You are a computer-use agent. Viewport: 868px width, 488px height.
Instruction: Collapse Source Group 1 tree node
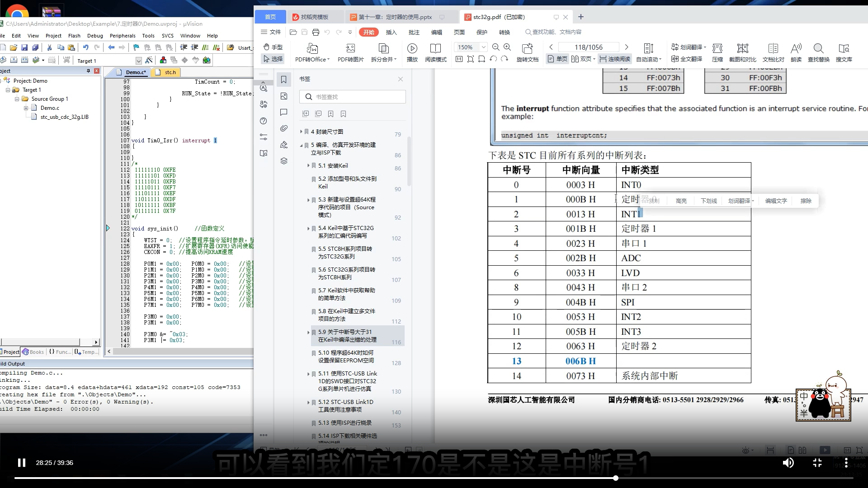[17, 99]
